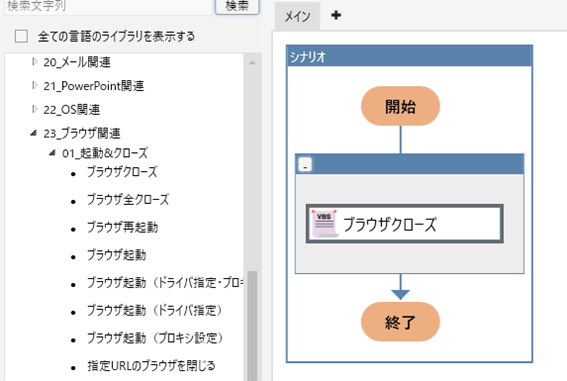Select 指定URLのブラウザを閉じる library item
Viewport: 567px width, 381px height.
click(x=151, y=366)
